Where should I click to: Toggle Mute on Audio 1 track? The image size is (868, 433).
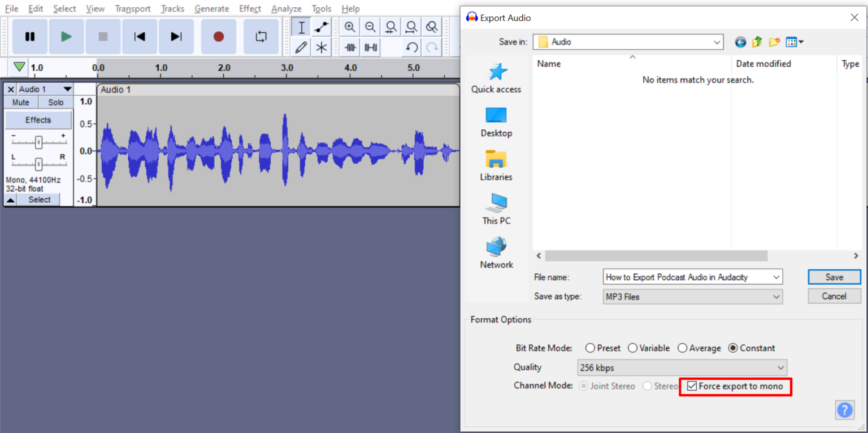[x=21, y=102]
